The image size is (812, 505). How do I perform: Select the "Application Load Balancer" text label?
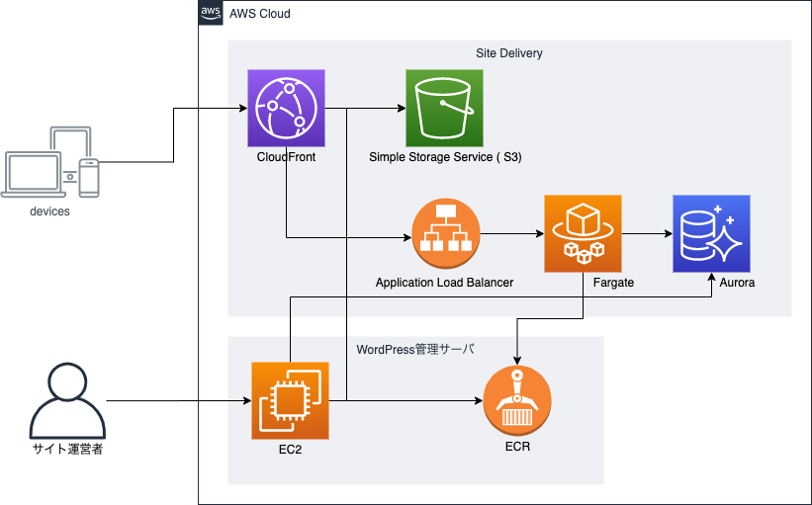click(444, 283)
